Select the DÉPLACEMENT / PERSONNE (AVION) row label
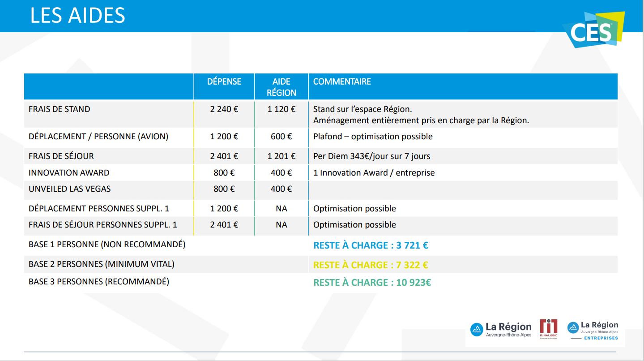 pyautogui.click(x=98, y=137)
